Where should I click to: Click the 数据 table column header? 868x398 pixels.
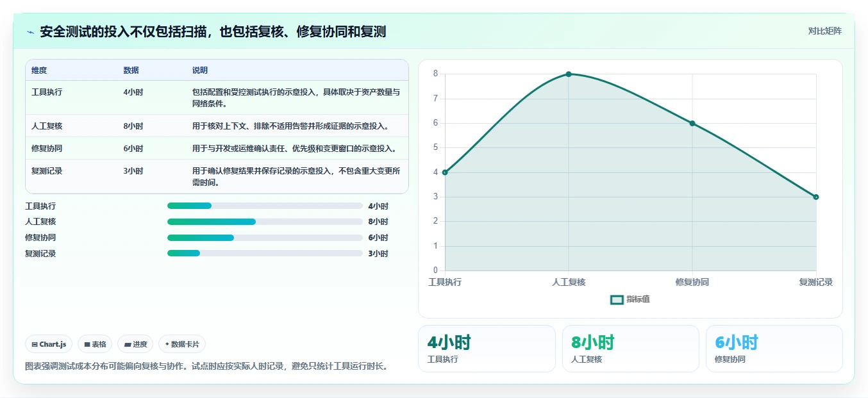pyautogui.click(x=131, y=70)
